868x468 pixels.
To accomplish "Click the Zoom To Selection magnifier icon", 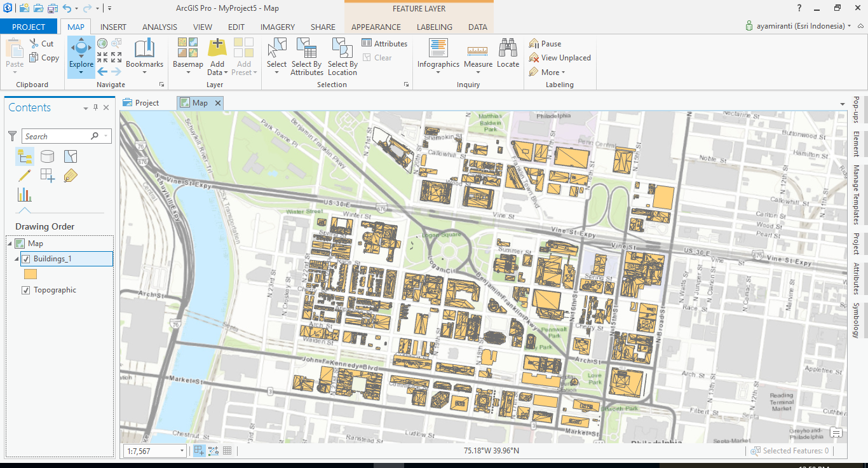I will tap(116, 43).
